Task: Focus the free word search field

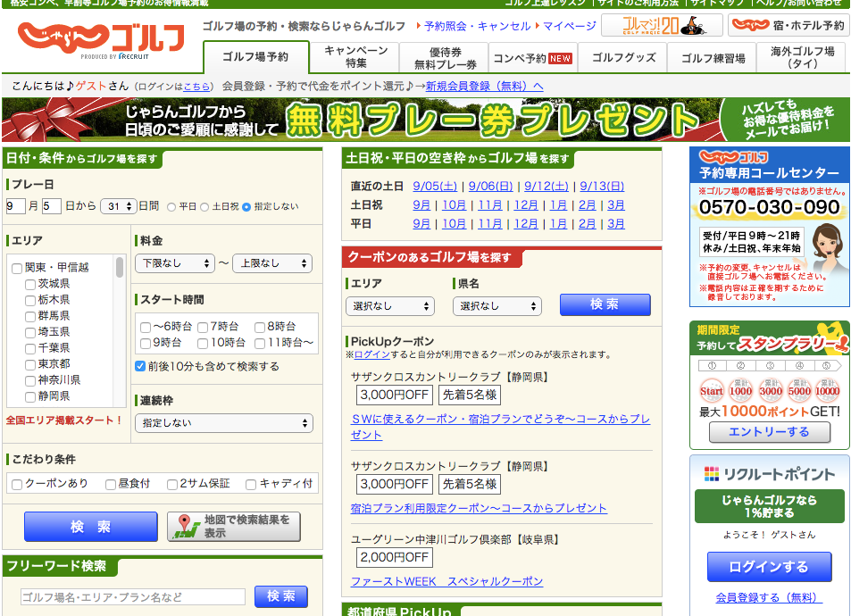Action: 133,597
